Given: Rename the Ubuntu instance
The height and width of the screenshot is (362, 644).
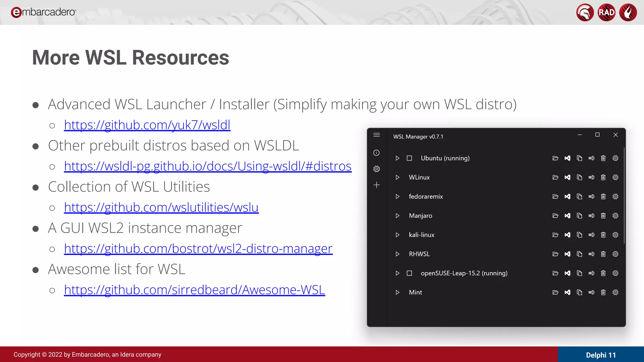Looking at the screenshot, I should click(591, 158).
